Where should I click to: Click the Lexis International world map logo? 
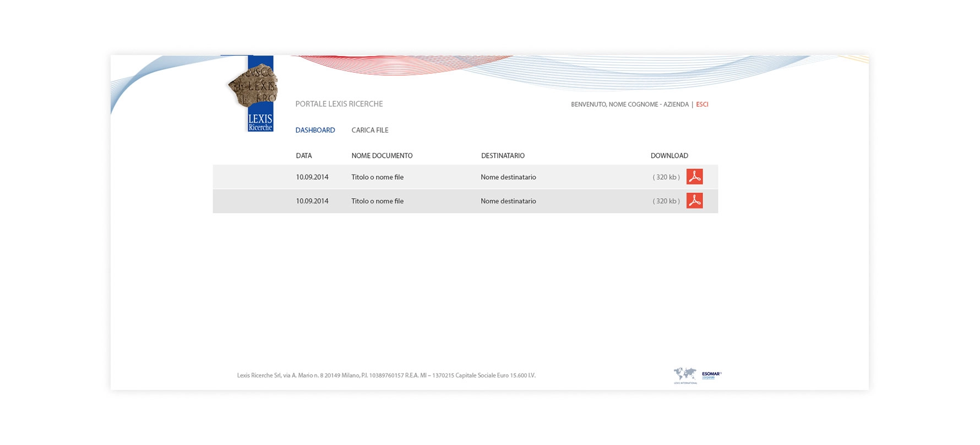pyautogui.click(x=685, y=375)
